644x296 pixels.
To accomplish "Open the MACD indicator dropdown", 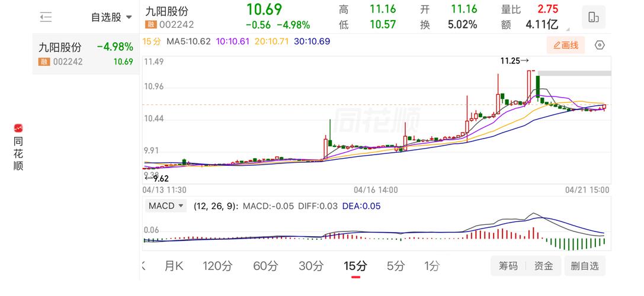I will pos(165,206).
